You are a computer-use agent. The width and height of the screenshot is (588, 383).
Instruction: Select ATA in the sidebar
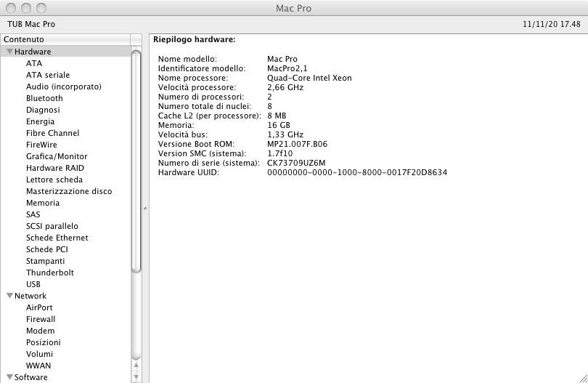pos(34,63)
